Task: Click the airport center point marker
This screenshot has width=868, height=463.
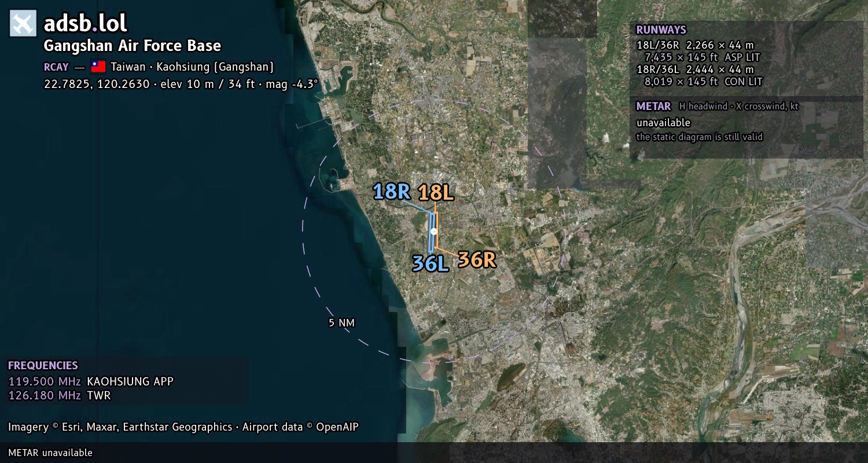Action: 433,231
